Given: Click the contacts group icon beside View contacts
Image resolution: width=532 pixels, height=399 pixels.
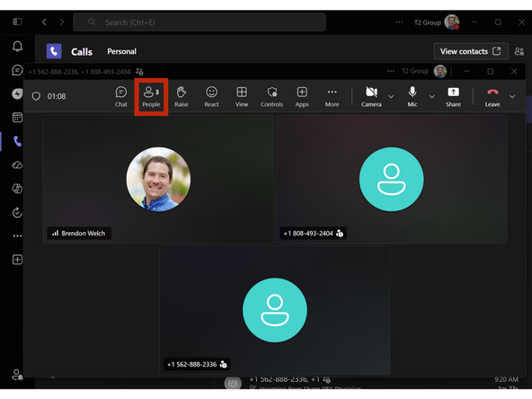Looking at the screenshot, I should pyautogui.click(x=519, y=51).
